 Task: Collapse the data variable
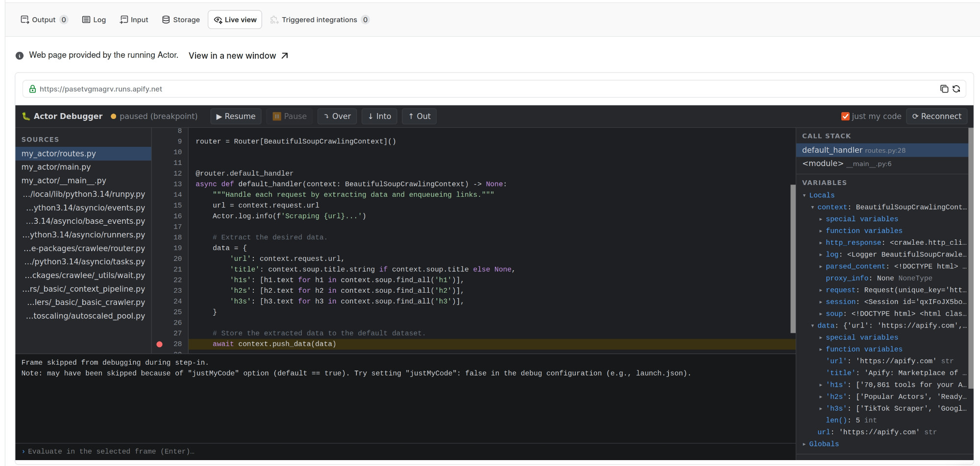tap(813, 326)
